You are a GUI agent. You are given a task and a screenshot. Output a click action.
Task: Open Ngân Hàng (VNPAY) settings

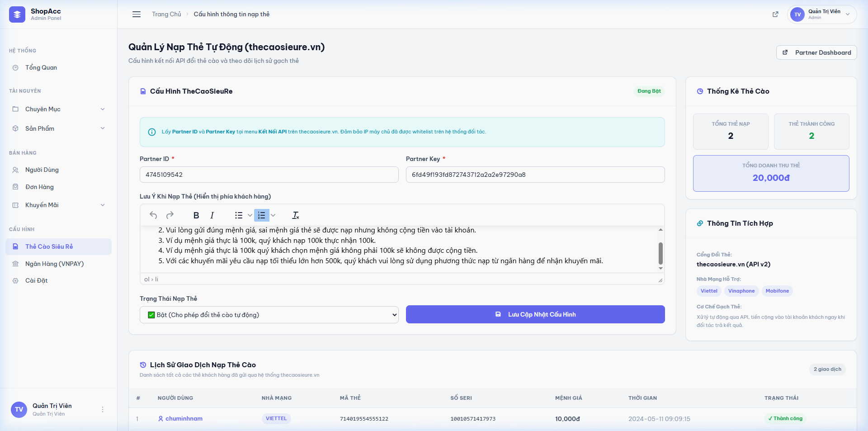[59, 264]
